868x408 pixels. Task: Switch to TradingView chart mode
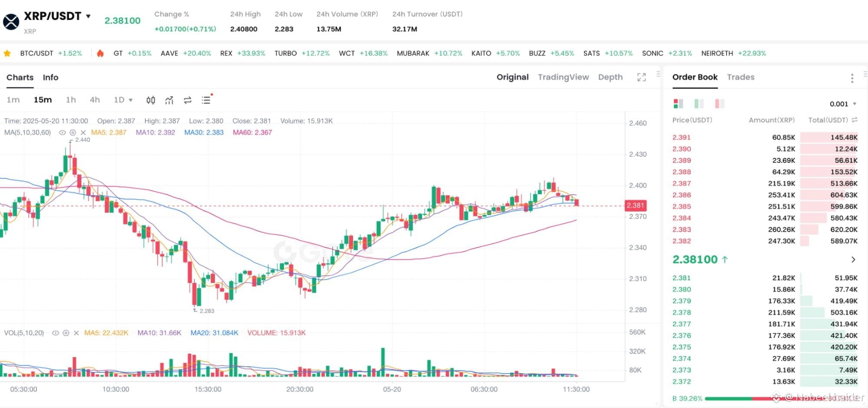[x=563, y=77]
